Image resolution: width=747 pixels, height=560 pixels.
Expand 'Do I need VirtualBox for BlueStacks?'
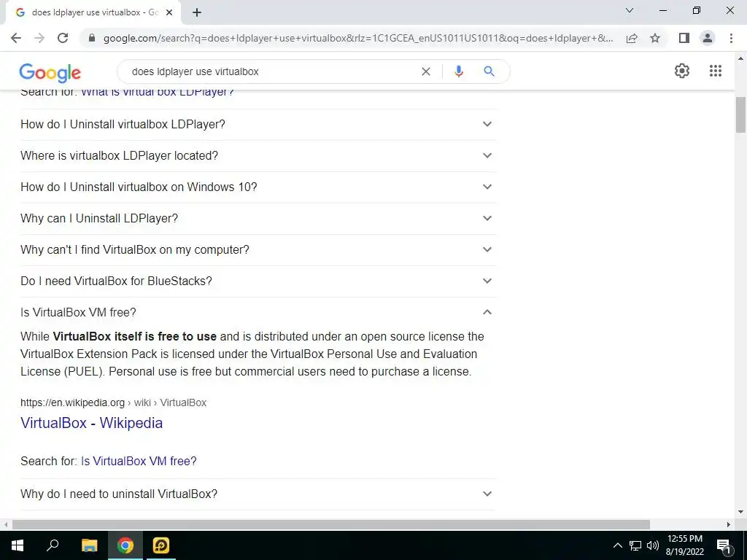258,281
